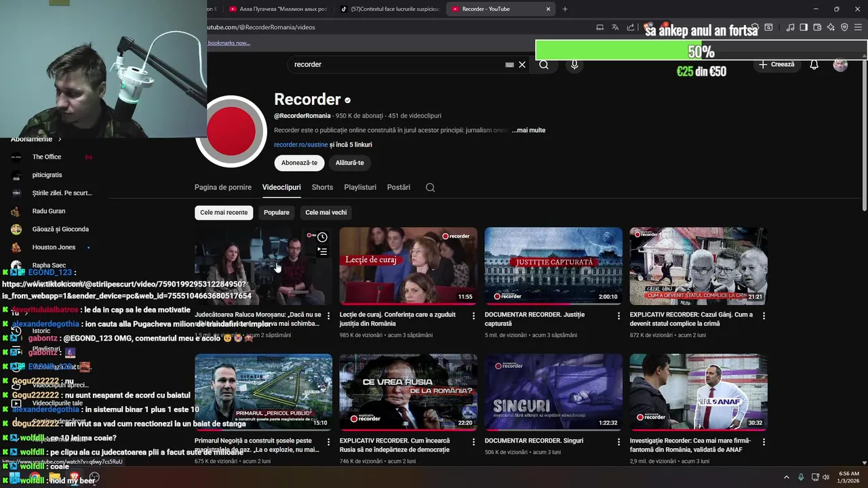Open the Justiție capturată documentary thumbnail
Screen dimensions: 868x488
pyautogui.click(x=553, y=266)
